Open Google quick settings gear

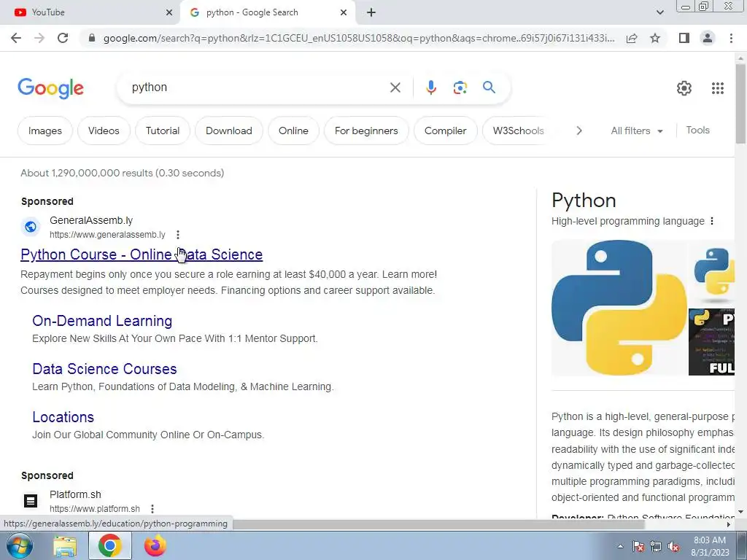(684, 88)
